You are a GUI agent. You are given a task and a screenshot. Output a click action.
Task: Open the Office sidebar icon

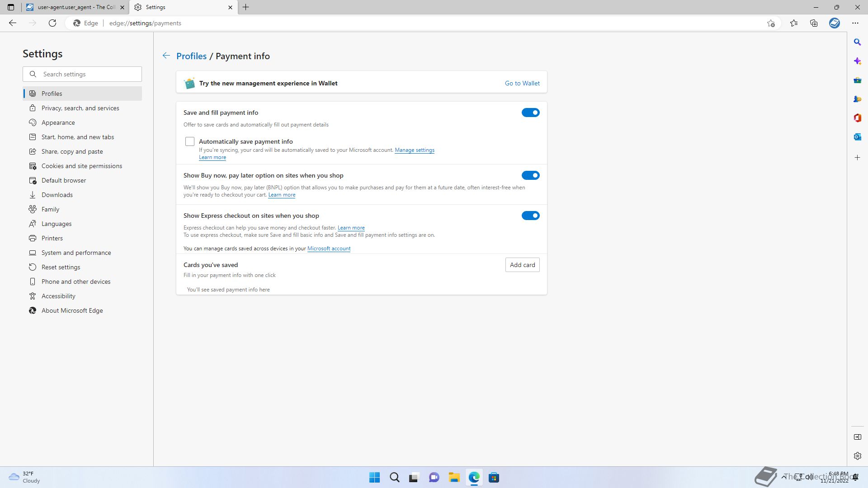857,118
